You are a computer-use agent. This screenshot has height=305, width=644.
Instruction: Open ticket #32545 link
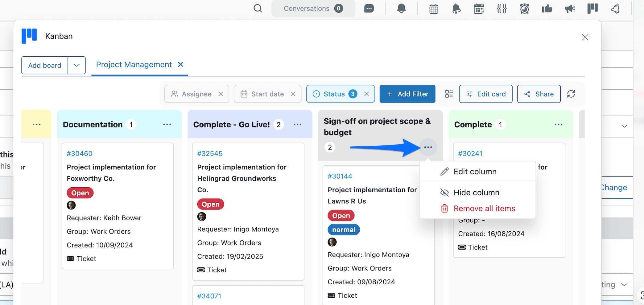[210, 153]
